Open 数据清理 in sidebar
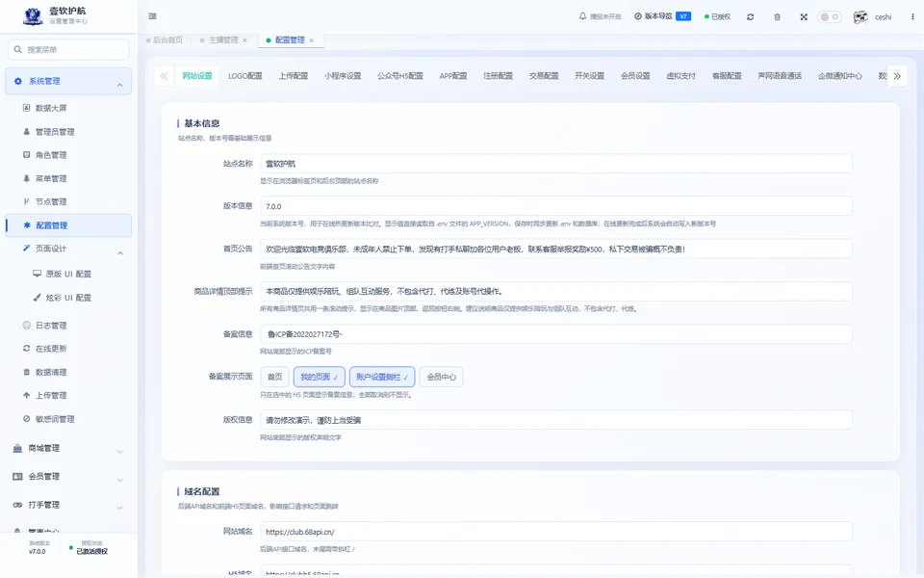 (x=51, y=372)
